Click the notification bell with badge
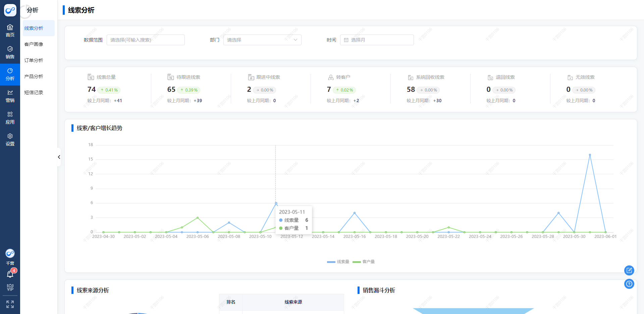Screen dimensions: 644x314 tap(10, 274)
